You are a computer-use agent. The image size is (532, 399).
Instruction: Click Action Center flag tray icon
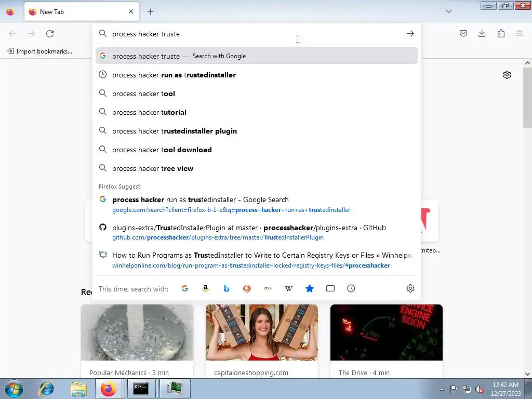454,389
